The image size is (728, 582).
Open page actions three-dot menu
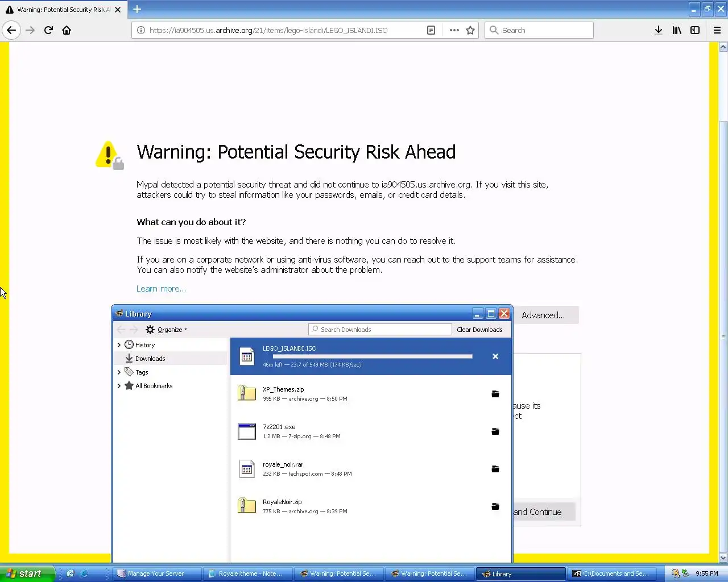454,30
